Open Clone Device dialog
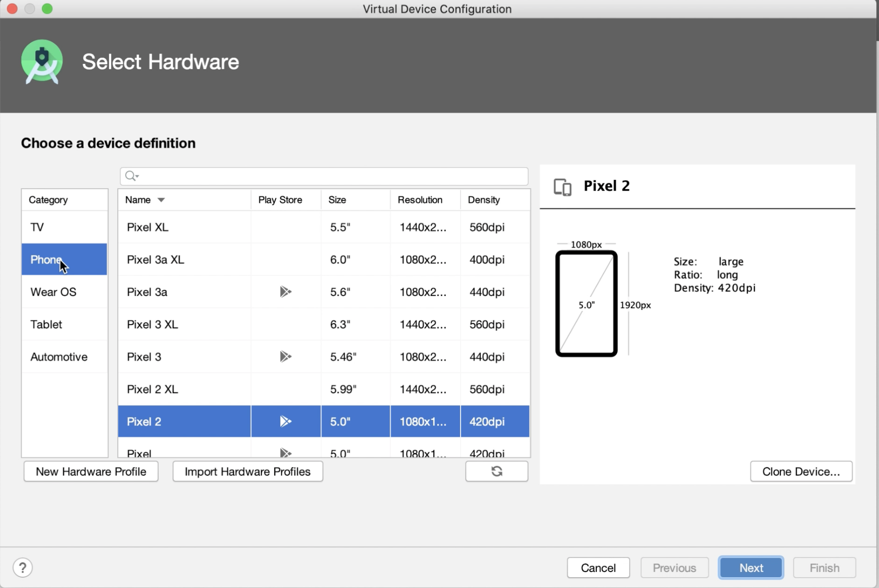 click(801, 472)
